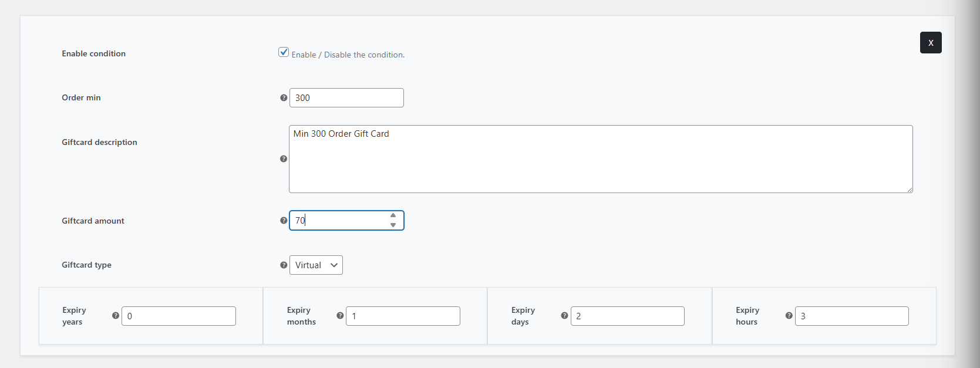Focus the Expiry years input field
The width and height of the screenshot is (980, 368).
click(x=179, y=316)
